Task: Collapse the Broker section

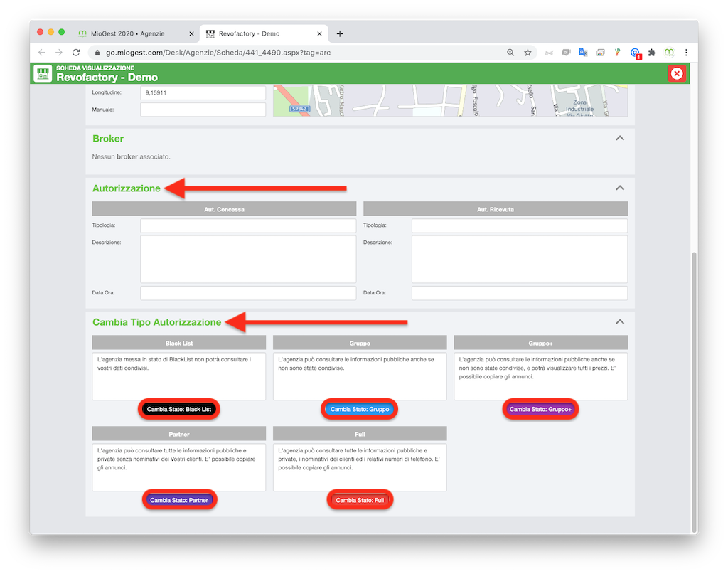Action: [x=620, y=139]
